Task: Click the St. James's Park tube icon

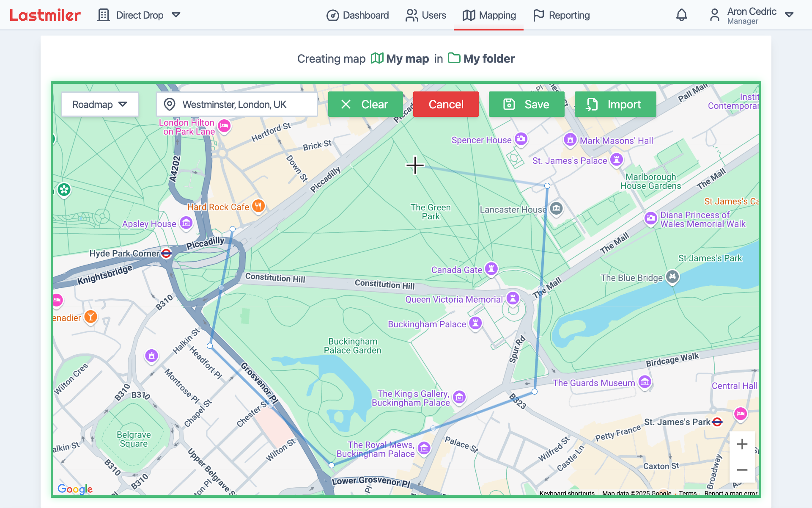Action: (717, 422)
